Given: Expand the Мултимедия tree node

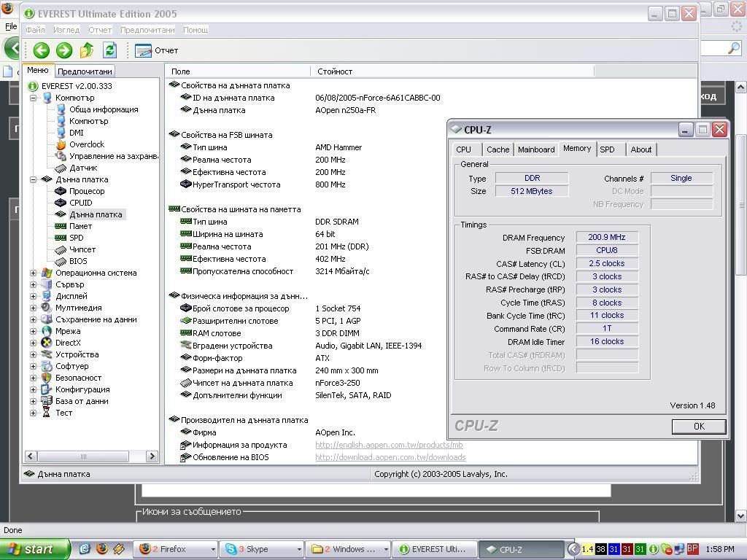Looking at the screenshot, I should (34, 308).
